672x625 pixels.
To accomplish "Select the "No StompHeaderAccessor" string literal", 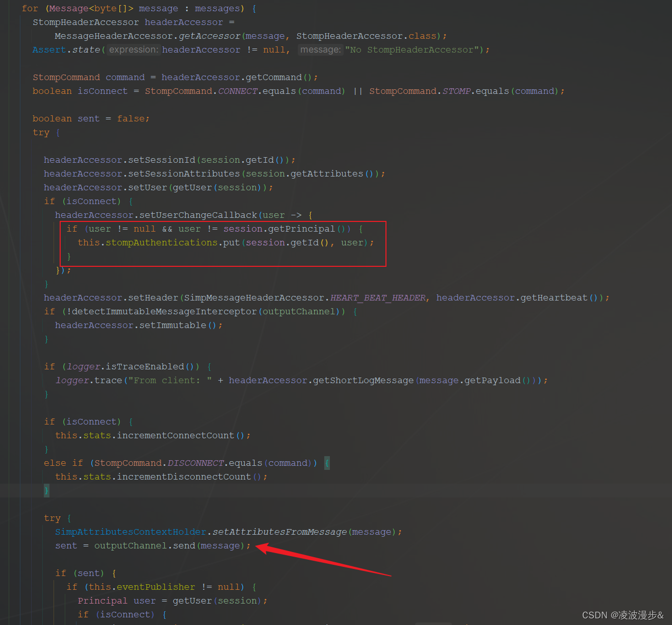I will pyautogui.click(x=413, y=49).
